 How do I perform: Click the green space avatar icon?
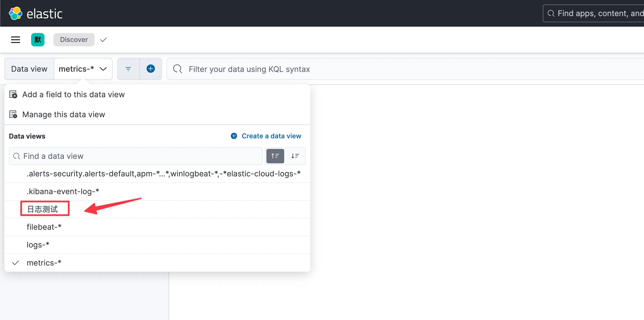pos(38,40)
